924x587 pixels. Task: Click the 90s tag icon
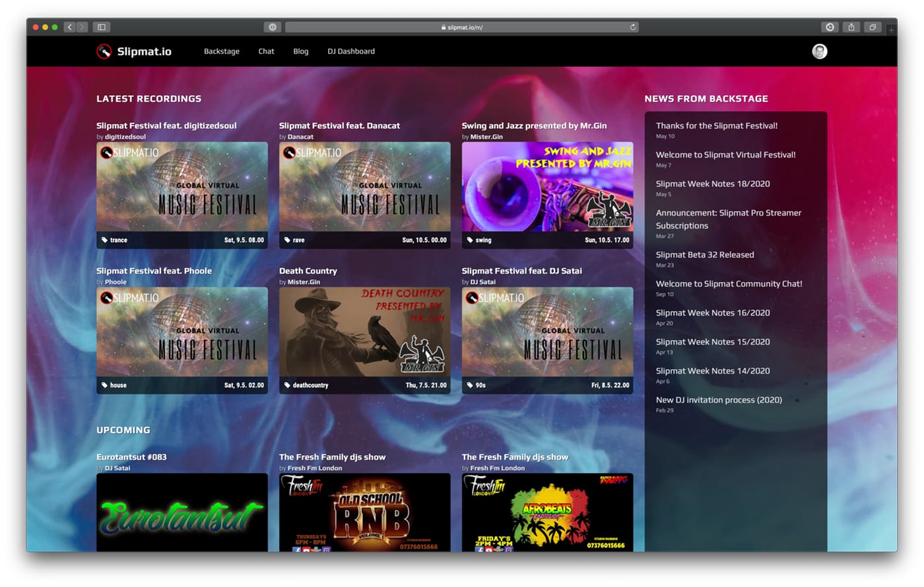(470, 385)
